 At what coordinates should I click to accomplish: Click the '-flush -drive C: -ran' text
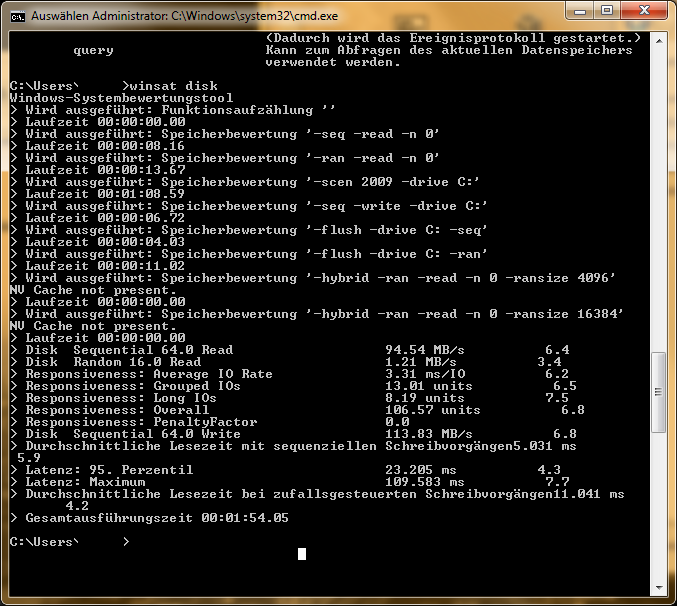pyautogui.click(x=397, y=254)
